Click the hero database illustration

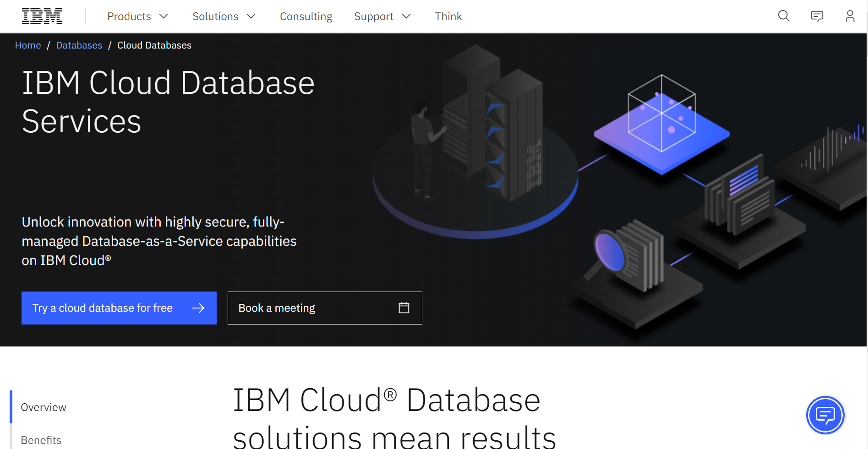pos(618,192)
